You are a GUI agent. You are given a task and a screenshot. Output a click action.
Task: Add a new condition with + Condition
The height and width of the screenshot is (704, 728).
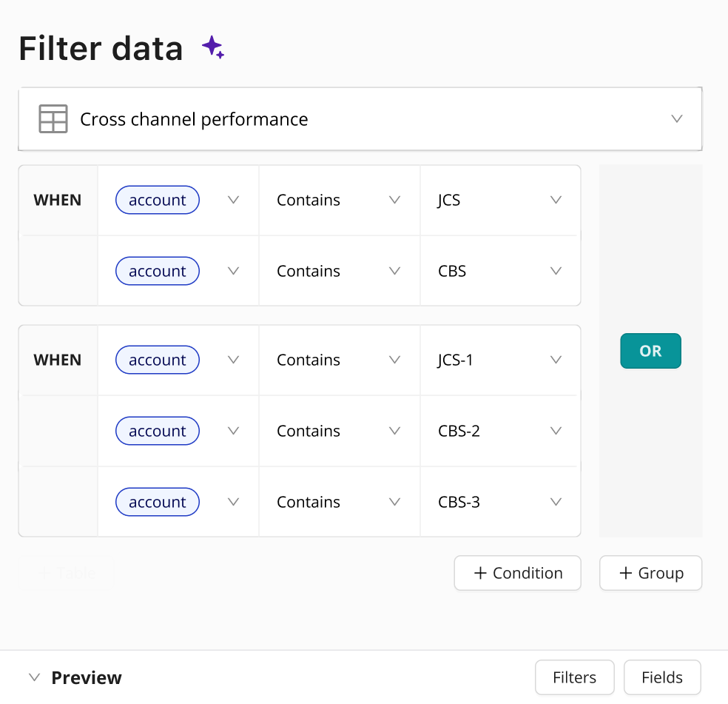click(518, 573)
